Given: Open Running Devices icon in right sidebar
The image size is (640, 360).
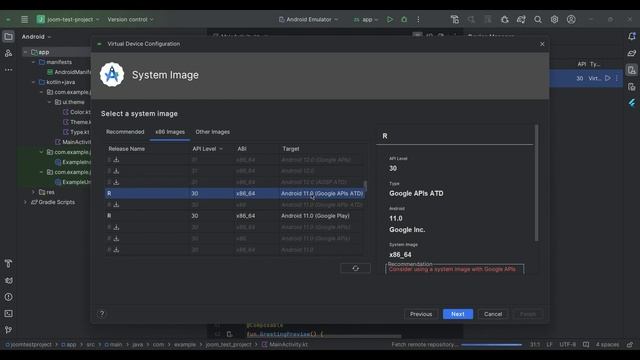Looking at the screenshot, I should (x=632, y=87).
